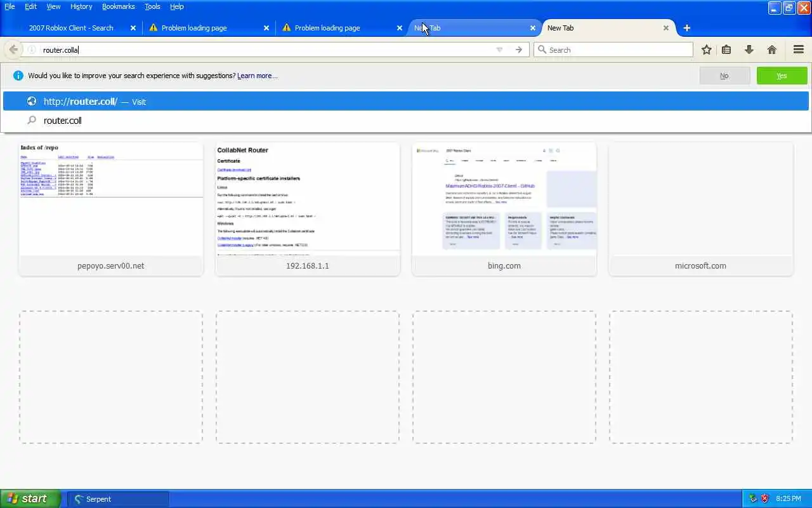Select the router.coll search suggestion
The image size is (812, 508).
click(406, 121)
